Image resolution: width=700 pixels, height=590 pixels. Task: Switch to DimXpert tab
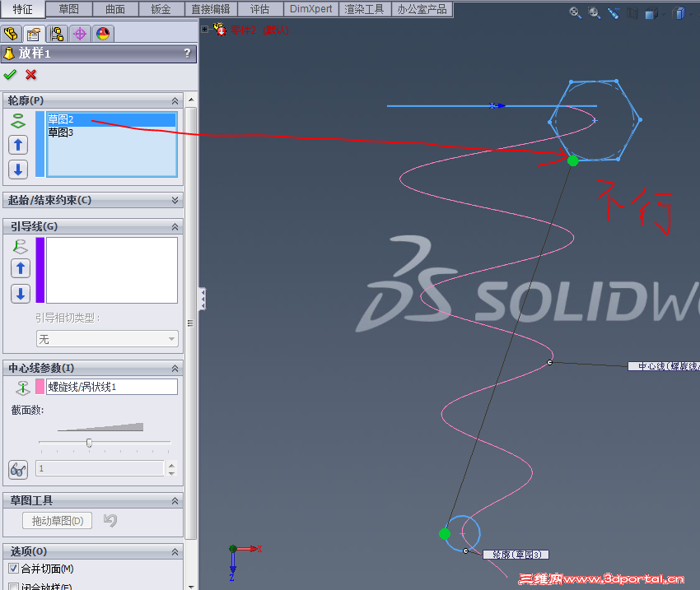pyautogui.click(x=311, y=9)
